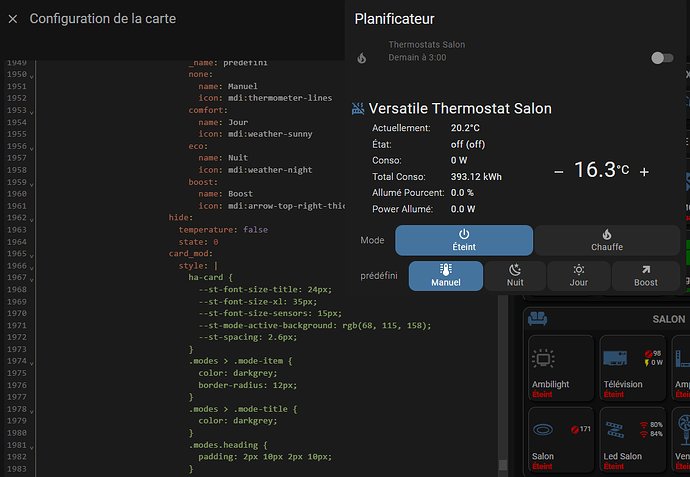
Task: Select the Jour preset
Action: (x=579, y=276)
